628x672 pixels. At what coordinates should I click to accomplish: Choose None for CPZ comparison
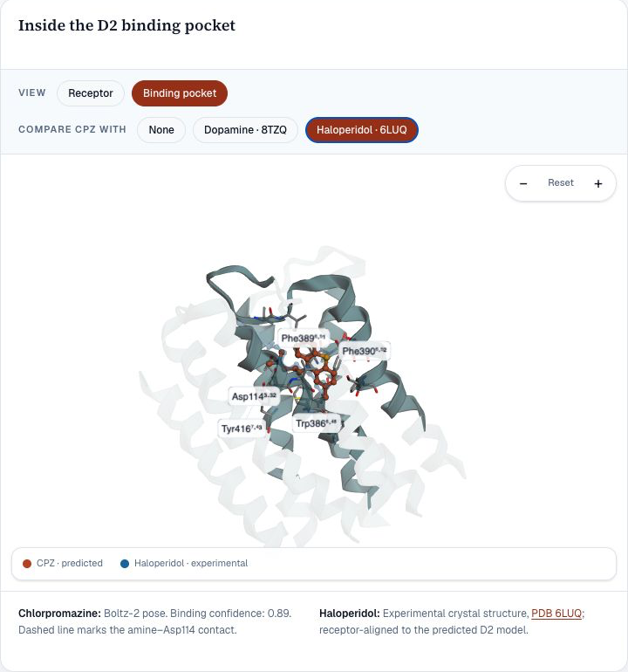[161, 130]
